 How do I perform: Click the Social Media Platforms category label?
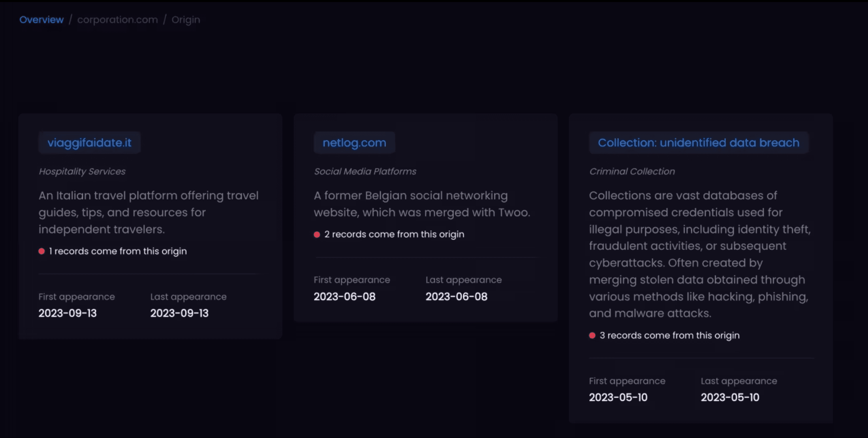coord(365,171)
